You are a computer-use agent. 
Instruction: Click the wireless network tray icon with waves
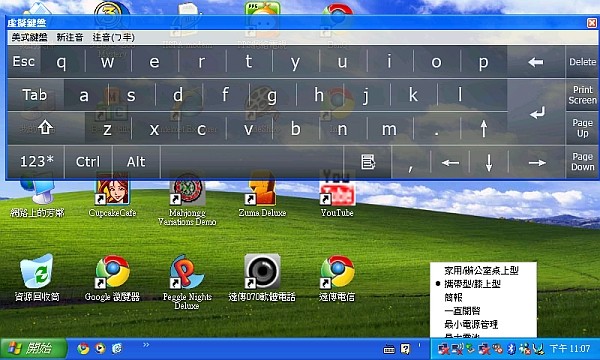pyautogui.click(x=457, y=349)
